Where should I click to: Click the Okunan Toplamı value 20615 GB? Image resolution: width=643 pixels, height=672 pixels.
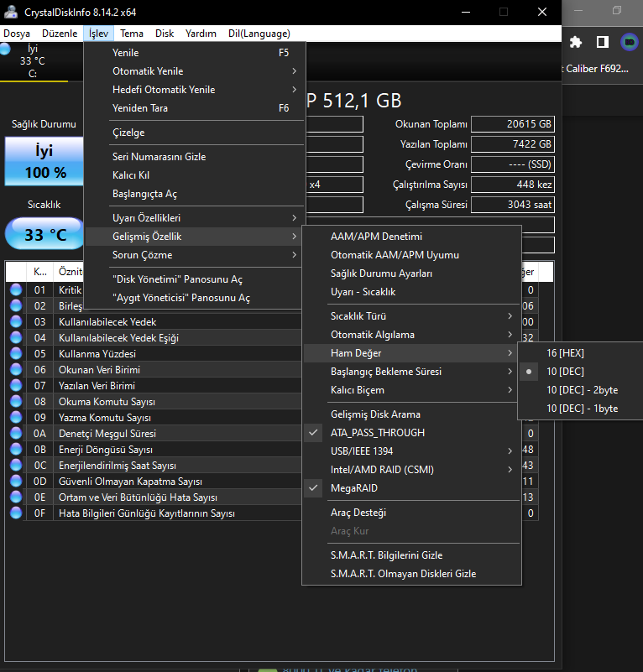pyautogui.click(x=513, y=124)
